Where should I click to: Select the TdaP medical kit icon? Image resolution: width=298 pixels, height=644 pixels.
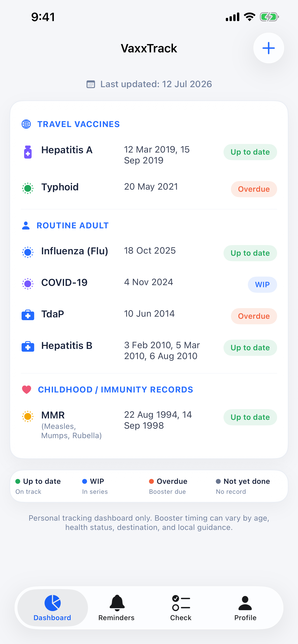(x=28, y=315)
